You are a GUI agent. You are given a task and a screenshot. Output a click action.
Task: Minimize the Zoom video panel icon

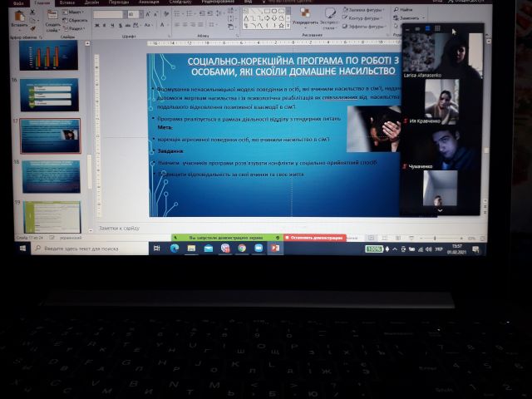(x=408, y=29)
